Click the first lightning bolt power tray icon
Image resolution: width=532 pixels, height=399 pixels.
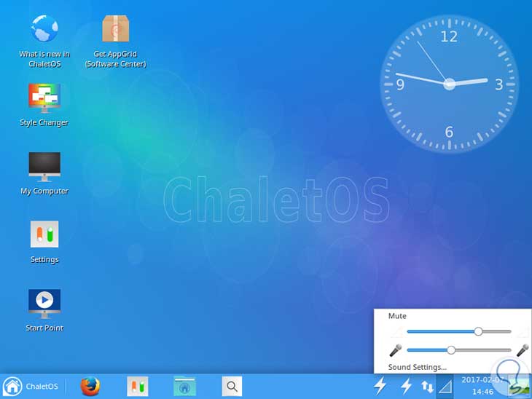pyautogui.click(x=380, y=386)
